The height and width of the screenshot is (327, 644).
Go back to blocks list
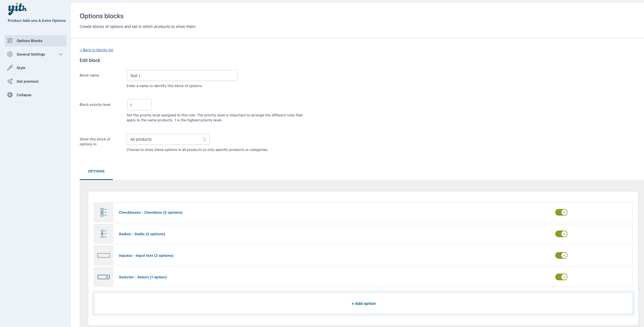click(x=96, y=50)
